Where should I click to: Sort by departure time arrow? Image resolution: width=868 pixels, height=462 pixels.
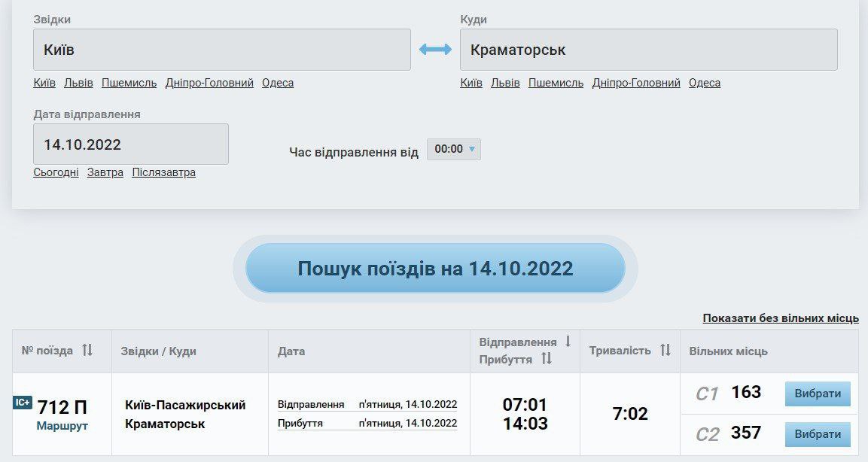click(x=568, y=342)
